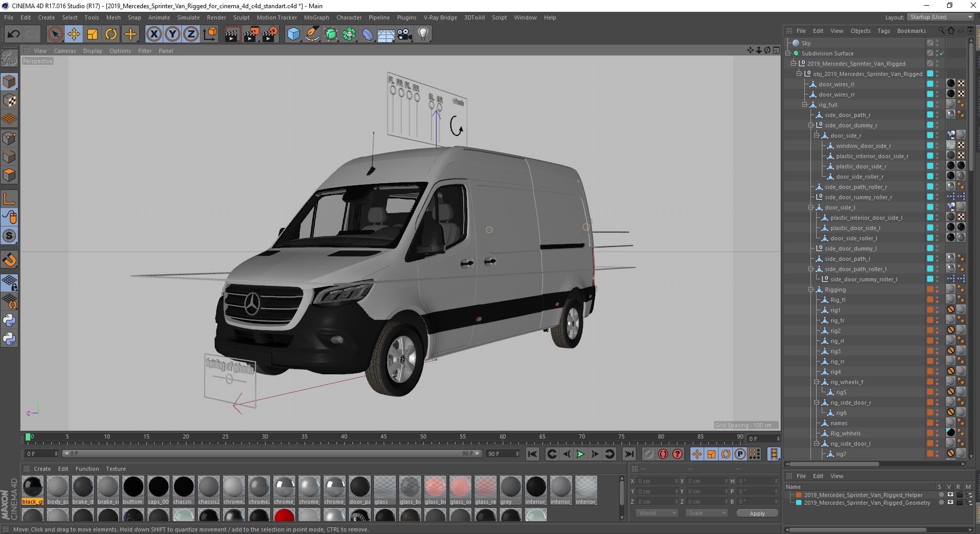Select Points mode in left sidebar
This screenshot has width=980, height=534.
pyautogui.click(x=9, y=138)
